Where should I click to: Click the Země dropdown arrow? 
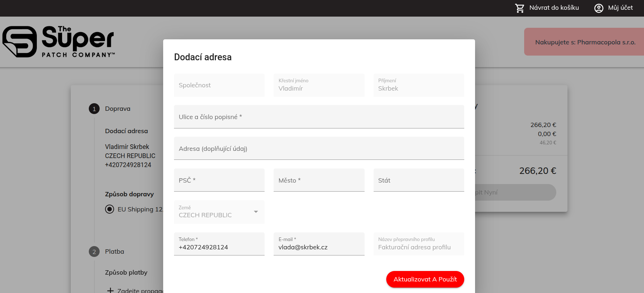click(256, 212)
